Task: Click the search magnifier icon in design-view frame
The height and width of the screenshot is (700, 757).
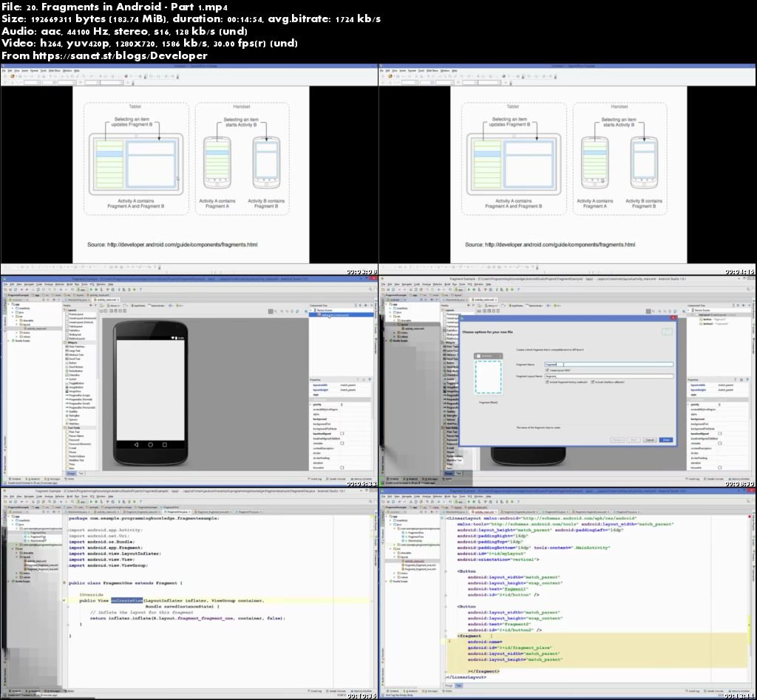Action: [x=370, y=289]
